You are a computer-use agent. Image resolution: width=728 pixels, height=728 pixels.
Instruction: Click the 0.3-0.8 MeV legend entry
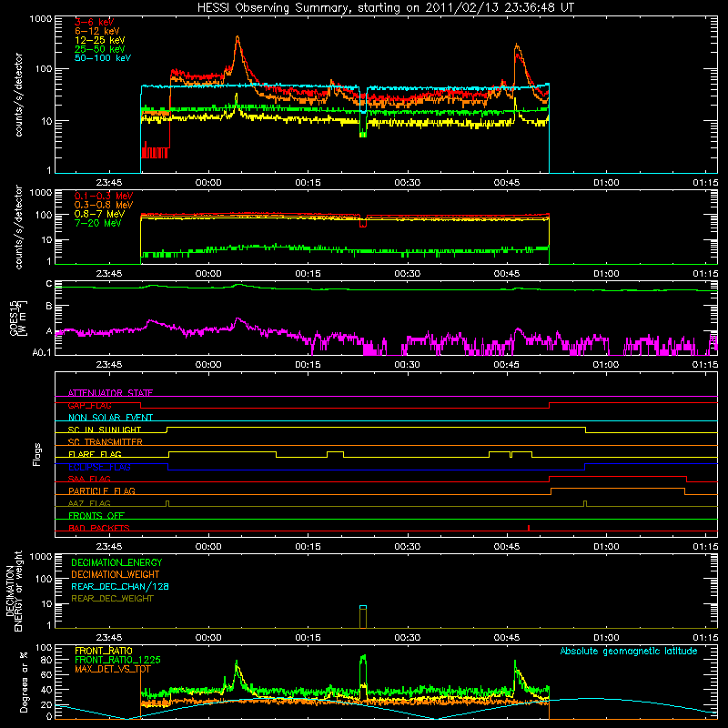[104, 205]
